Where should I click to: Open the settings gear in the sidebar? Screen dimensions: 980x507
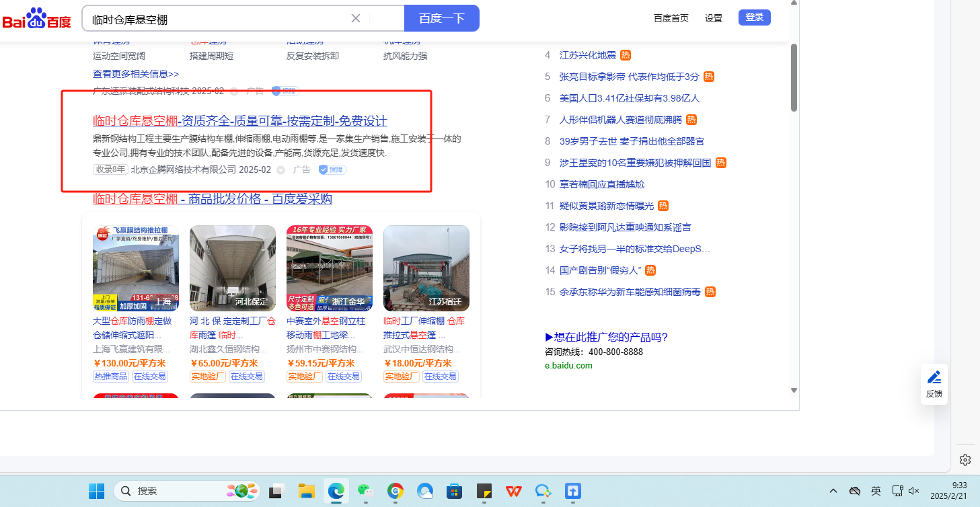(x=965, y=460)
